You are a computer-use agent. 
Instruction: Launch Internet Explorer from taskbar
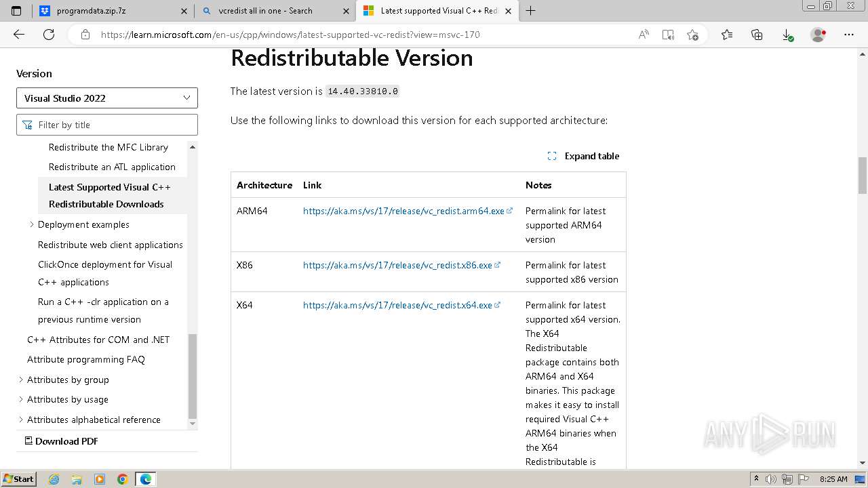54,479
